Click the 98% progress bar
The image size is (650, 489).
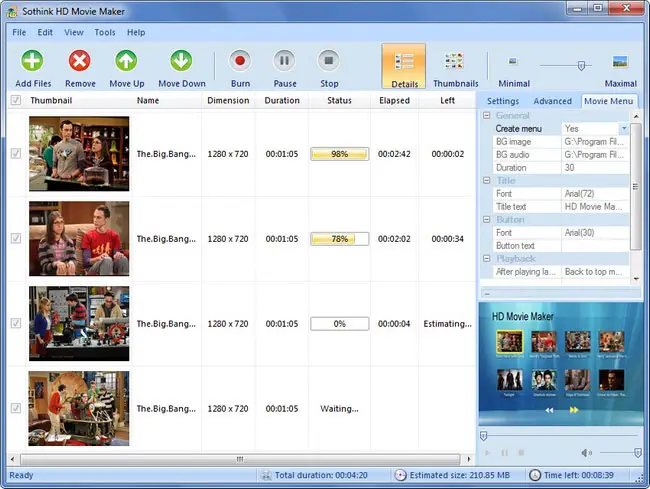340,154
